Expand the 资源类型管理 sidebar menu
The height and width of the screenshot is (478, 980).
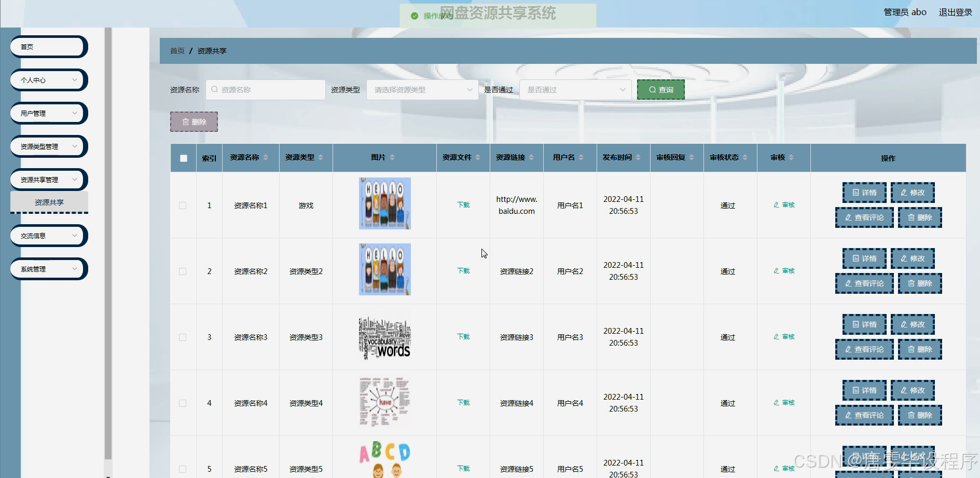coord(49,146)
